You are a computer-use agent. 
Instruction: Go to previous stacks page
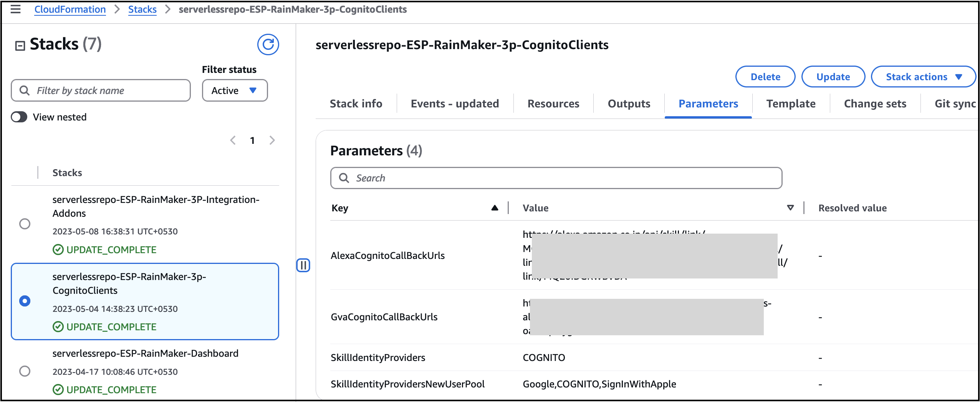pos(233,140)
